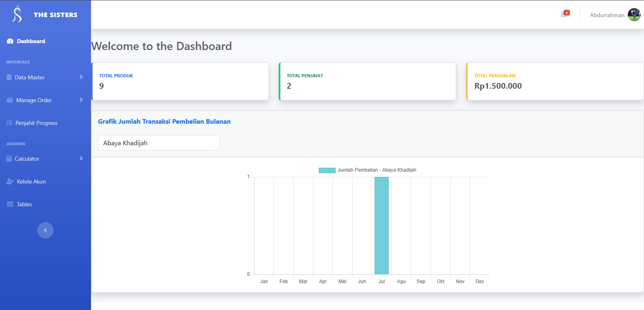Open the messages envelope with badge

[565, 14]
